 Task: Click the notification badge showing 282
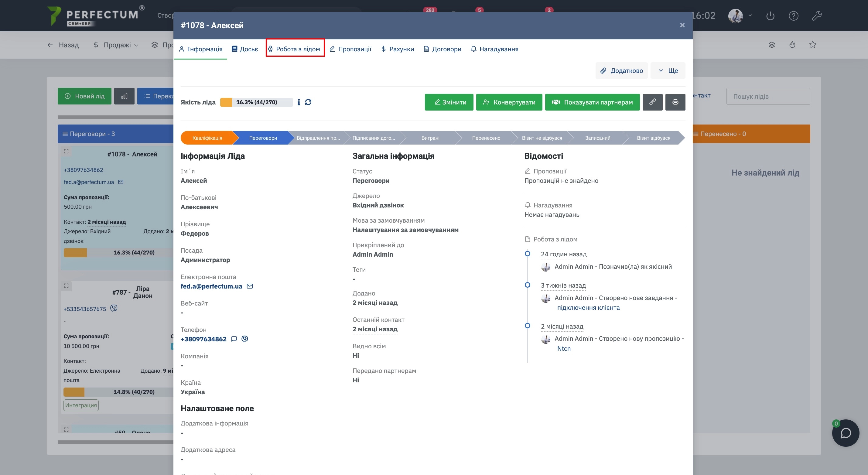[x=430, y=10]
